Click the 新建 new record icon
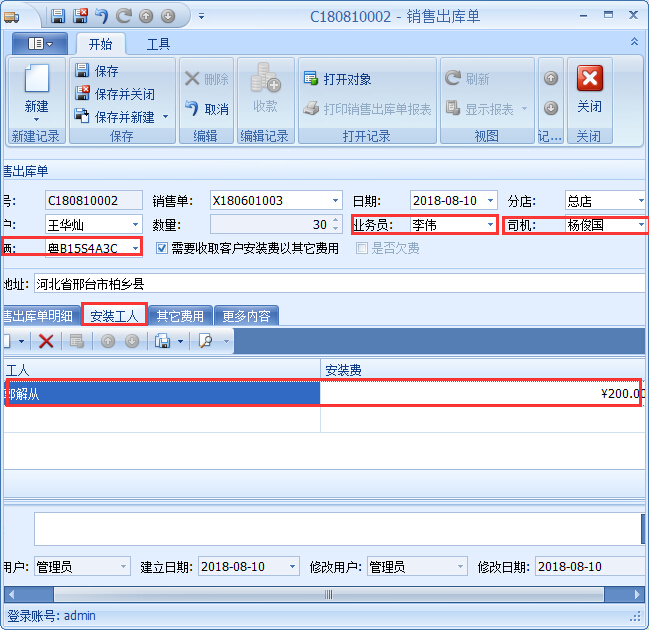649x630 pixels. (x=36, y=85)
